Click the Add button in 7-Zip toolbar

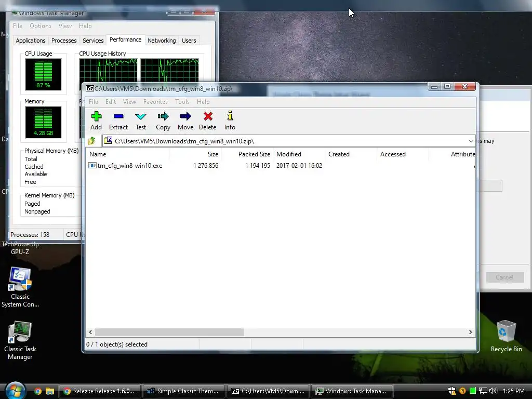click(x=96, y=121)
